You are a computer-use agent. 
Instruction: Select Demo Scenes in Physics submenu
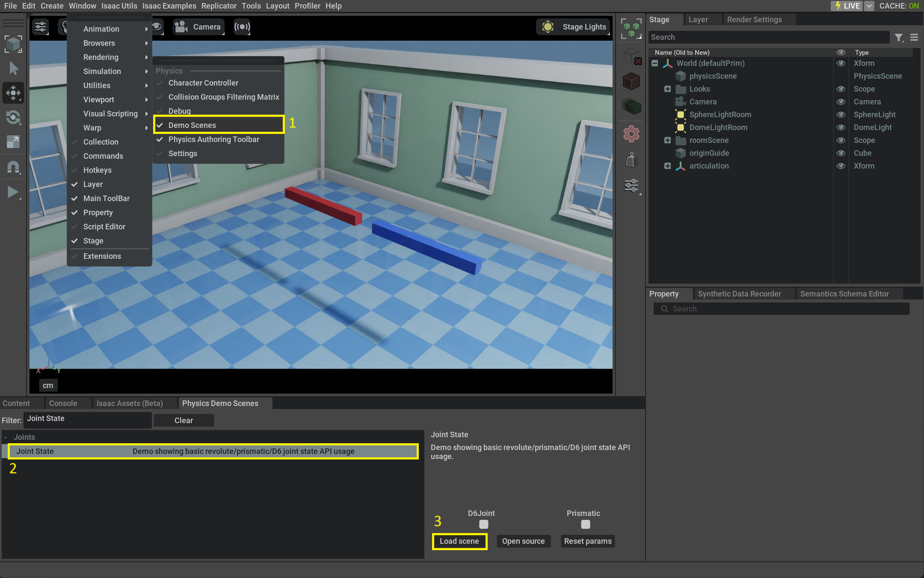click(x=219, y=125)
